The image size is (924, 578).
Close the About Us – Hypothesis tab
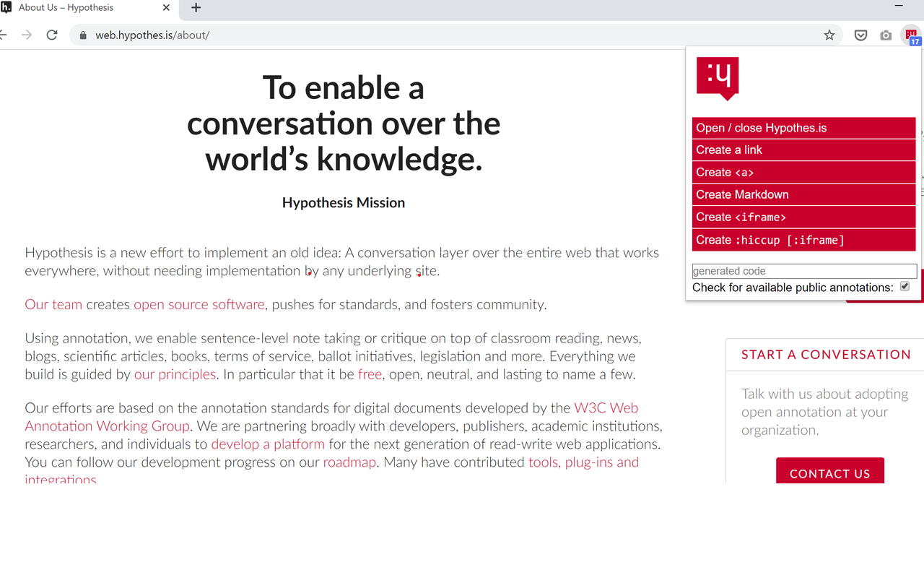(x=167, y=8)
